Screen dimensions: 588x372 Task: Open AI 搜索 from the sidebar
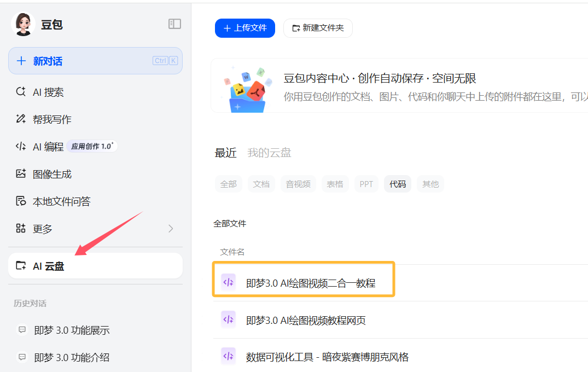(x=48, y=92)
